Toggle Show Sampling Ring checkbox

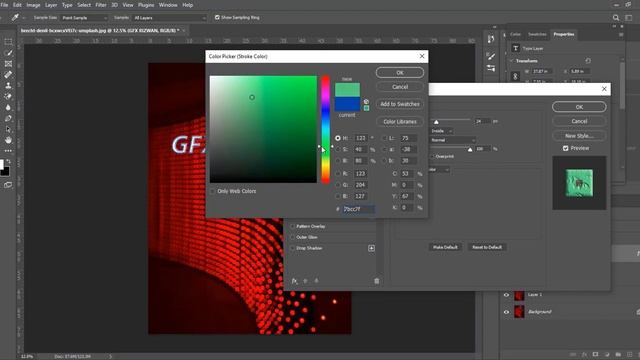(x=217, y=18)
